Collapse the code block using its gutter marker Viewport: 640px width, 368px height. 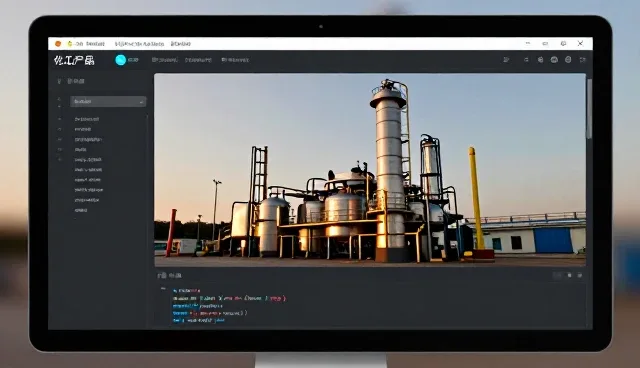pos(163,289)
